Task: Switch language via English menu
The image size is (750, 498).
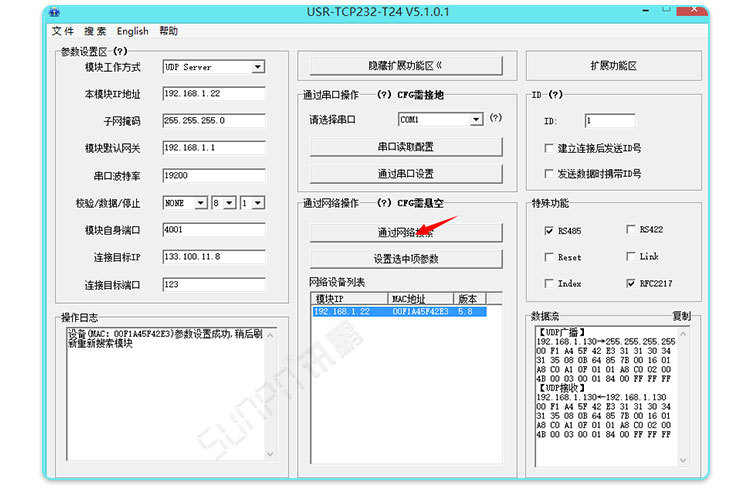Action: [132, 31]
